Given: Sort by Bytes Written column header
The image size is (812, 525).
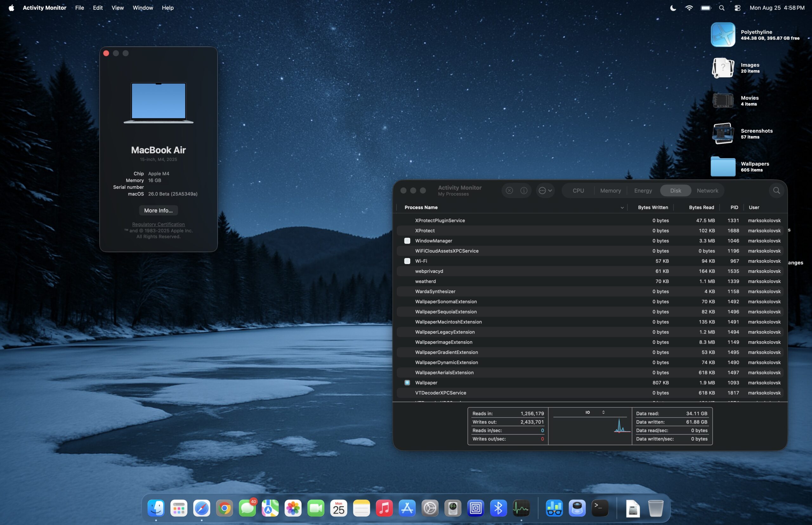Looking at the screenshot, I should pos(653,207).
